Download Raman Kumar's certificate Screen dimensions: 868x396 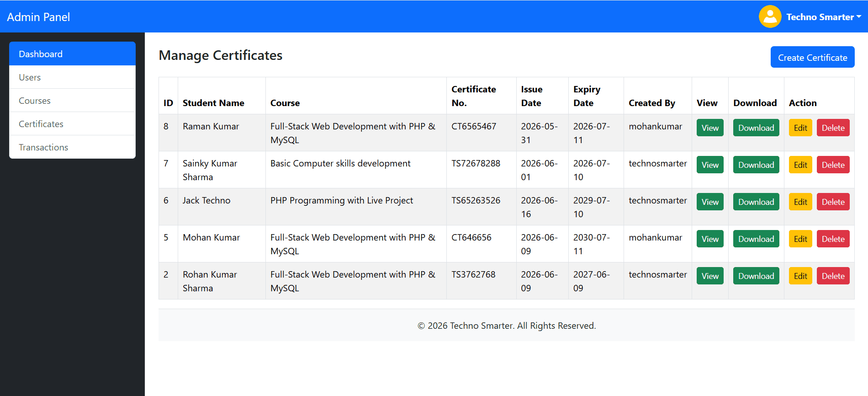756,128
